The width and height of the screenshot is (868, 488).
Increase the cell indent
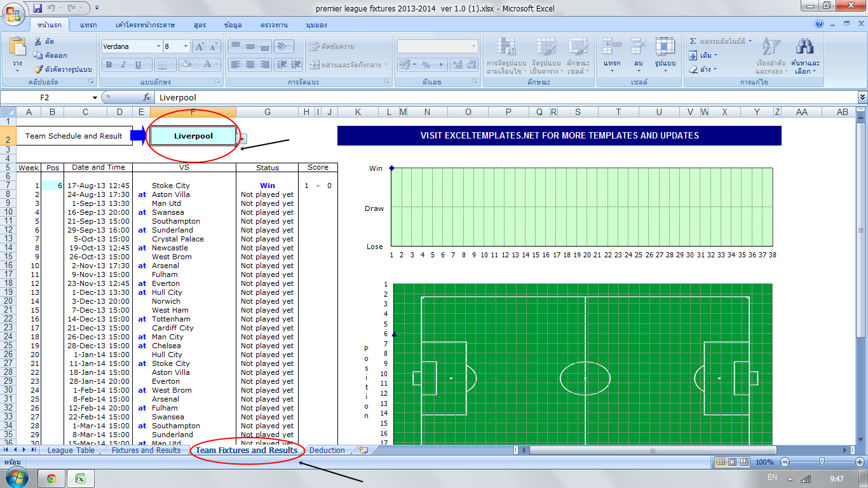pyautogui.click(x=295, y=64)
